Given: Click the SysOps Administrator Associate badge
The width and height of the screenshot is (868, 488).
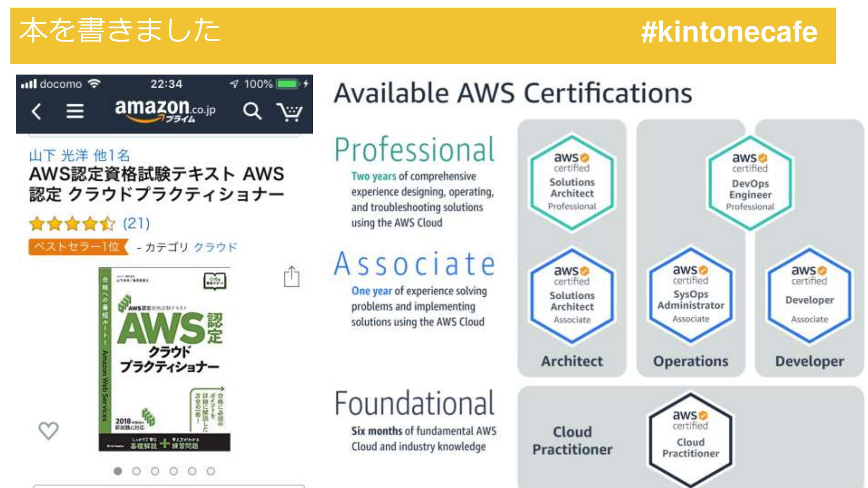Looking at the screenshot, I should click(x=691, y=295).
